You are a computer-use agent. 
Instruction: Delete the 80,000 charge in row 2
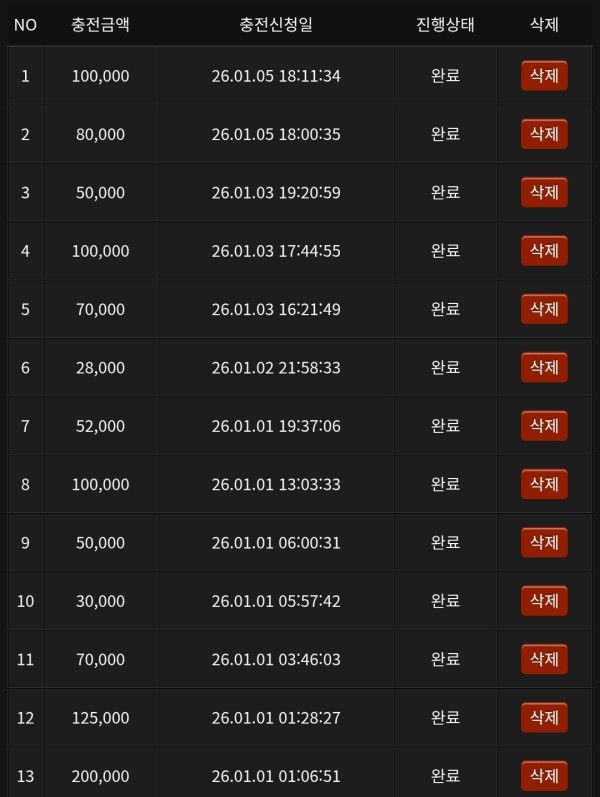pos(544,134)
